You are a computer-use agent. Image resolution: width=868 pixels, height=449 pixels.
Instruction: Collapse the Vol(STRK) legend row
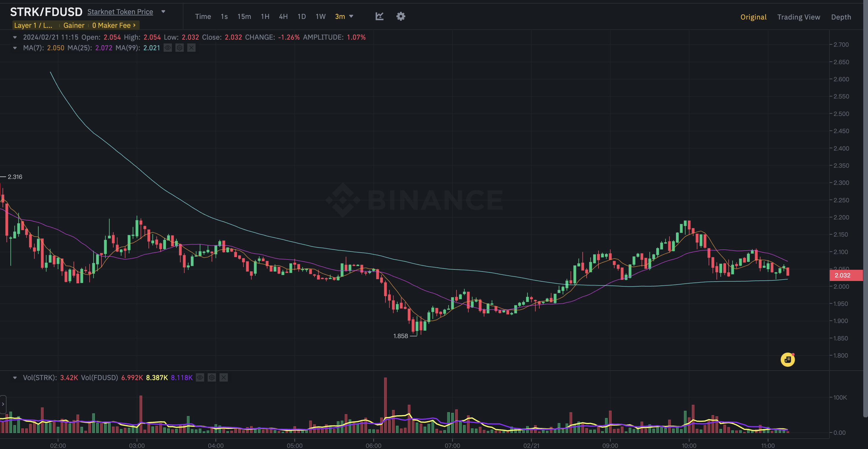click(x=15, y=378)
